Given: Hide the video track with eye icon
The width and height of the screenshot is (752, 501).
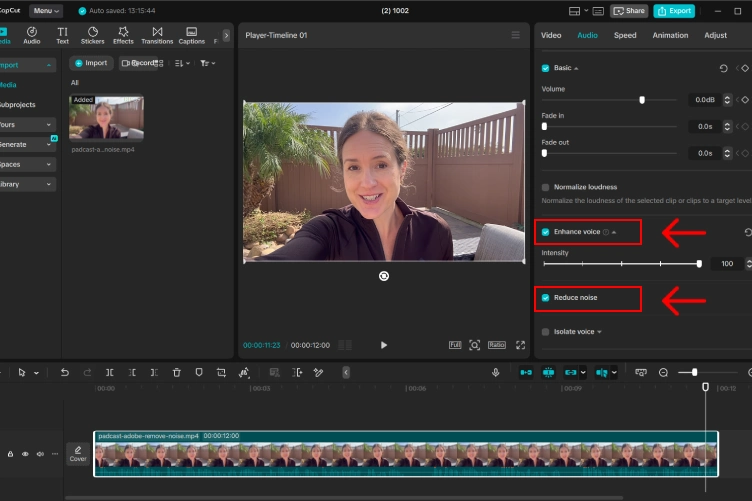Looking at the screenshot, I should pyautogui.click(x=25, y=454).
